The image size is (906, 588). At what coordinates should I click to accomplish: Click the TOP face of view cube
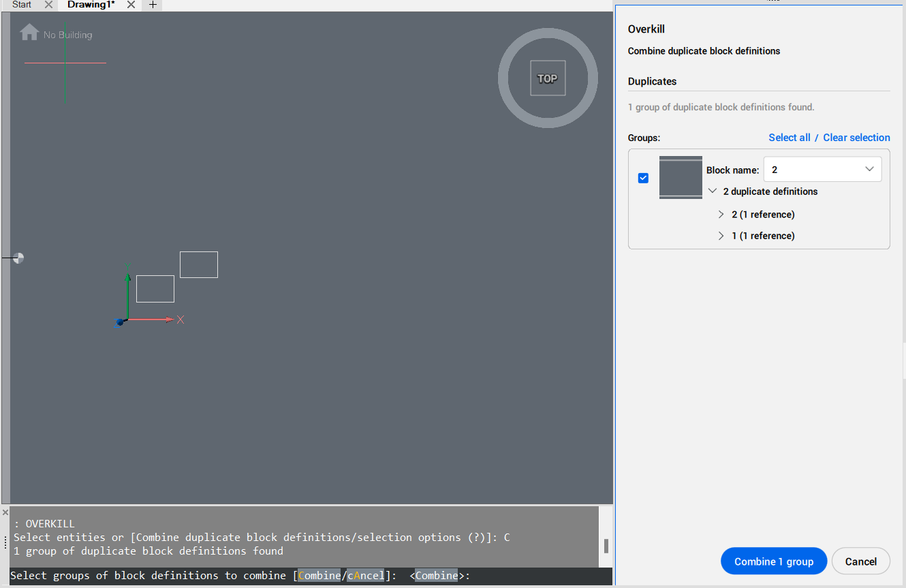[547, 78]
